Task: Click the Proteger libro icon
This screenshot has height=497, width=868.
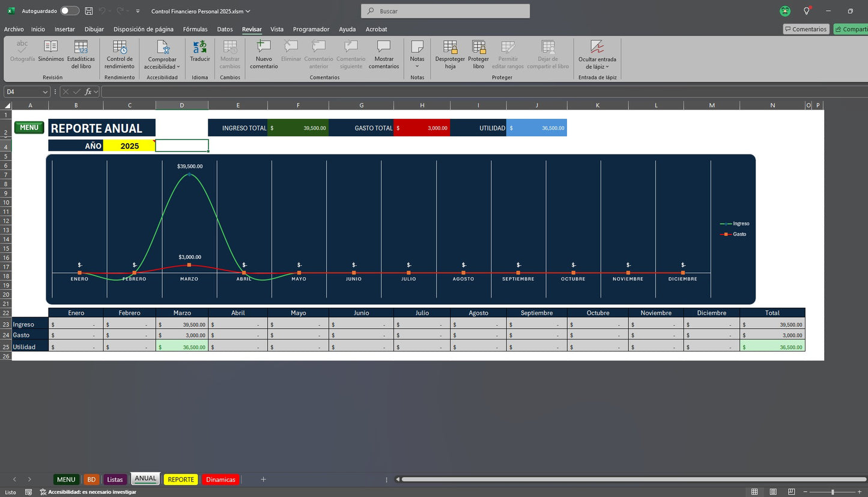Action: click(478, 54)
